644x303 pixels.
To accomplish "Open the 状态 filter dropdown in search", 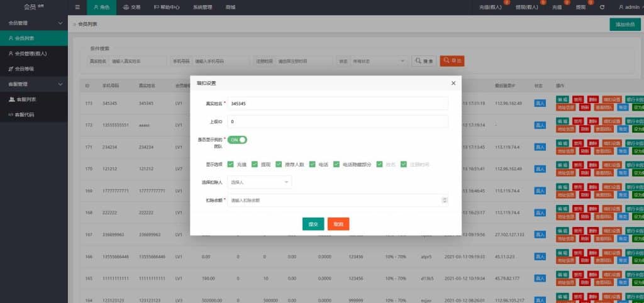I will [x=379, y=61].
